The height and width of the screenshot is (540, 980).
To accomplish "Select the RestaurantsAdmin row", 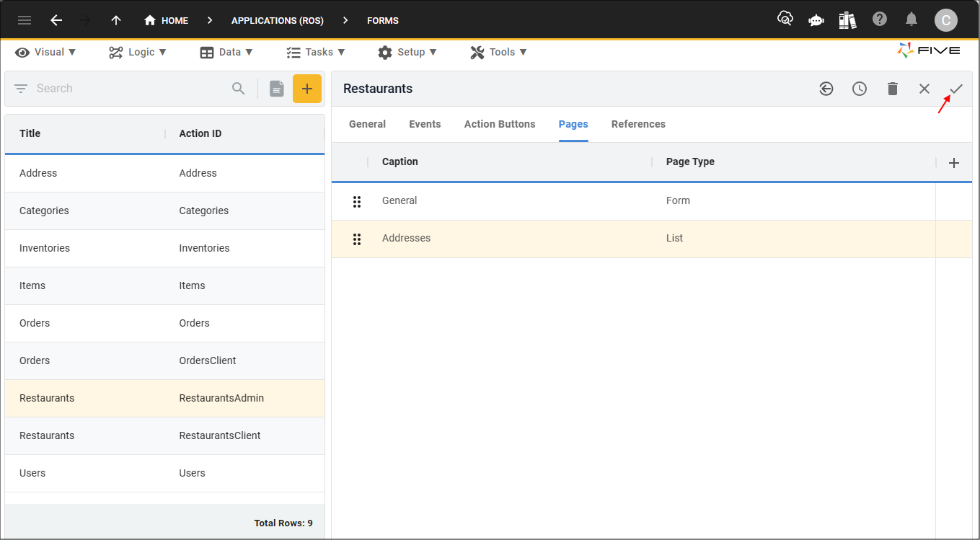I will coord(164,398).
